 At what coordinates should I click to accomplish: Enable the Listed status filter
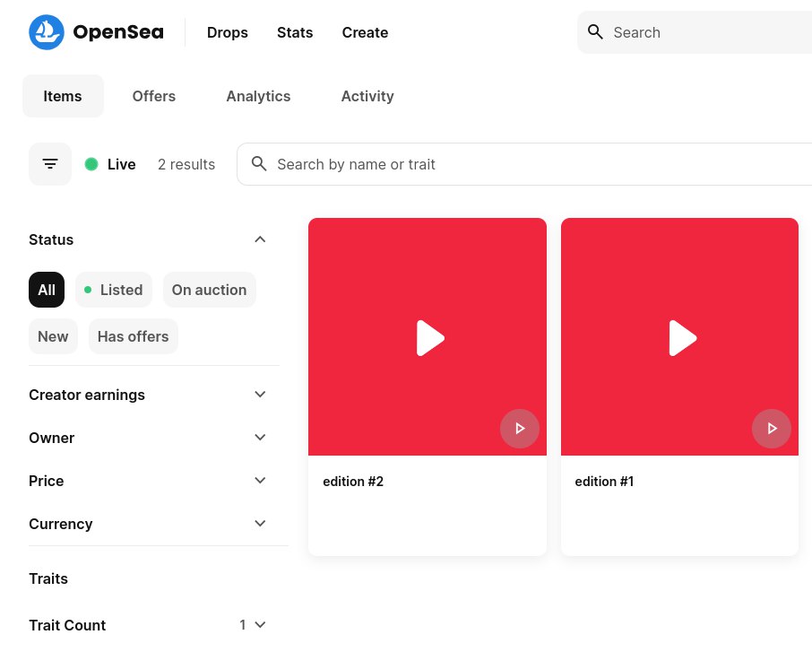click(x=114, y=290)
